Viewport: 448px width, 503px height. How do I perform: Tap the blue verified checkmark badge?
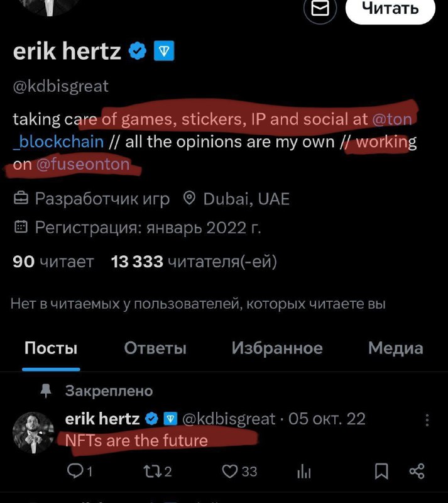[x=137, y=52]
